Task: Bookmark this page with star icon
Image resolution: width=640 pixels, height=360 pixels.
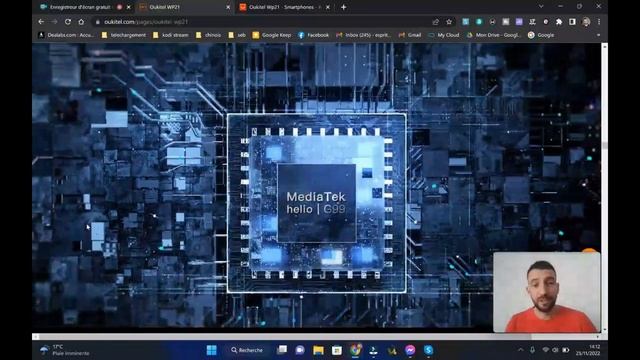Action: tap(449, 22)
